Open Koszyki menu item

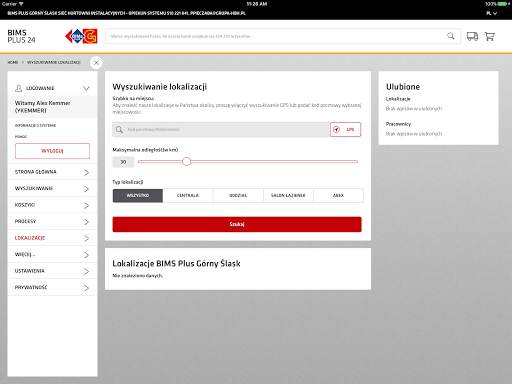coord(52,205)
